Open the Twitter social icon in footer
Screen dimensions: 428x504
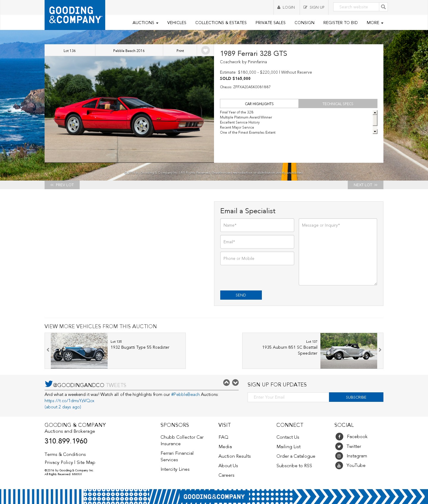(x=339, y=446)
